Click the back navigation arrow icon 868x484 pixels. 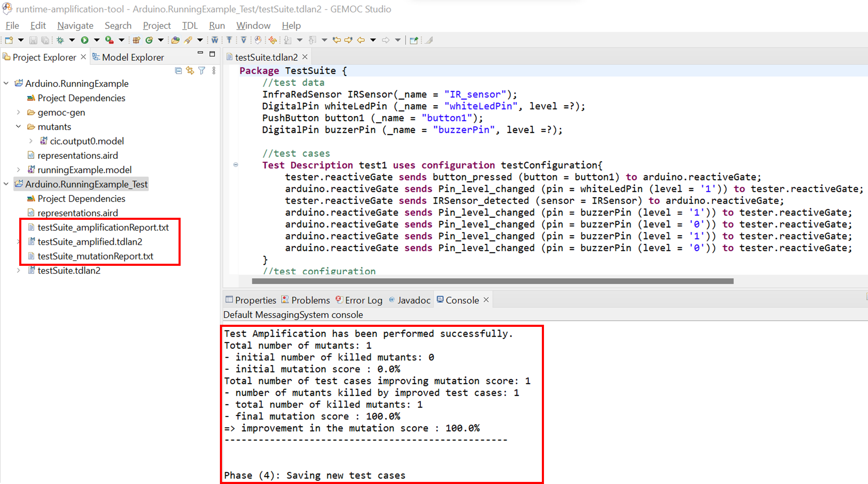(x=361, y=40)
